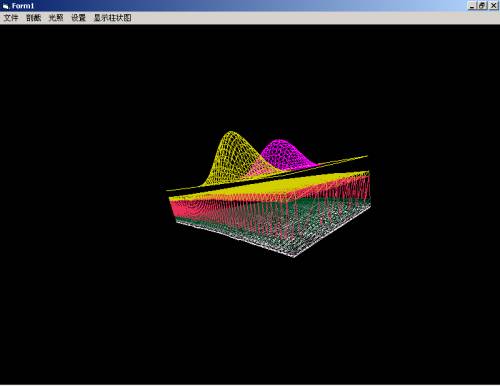500x386 pixels.
Task: Open the 文件 menu
Action: tap(11, 18)
